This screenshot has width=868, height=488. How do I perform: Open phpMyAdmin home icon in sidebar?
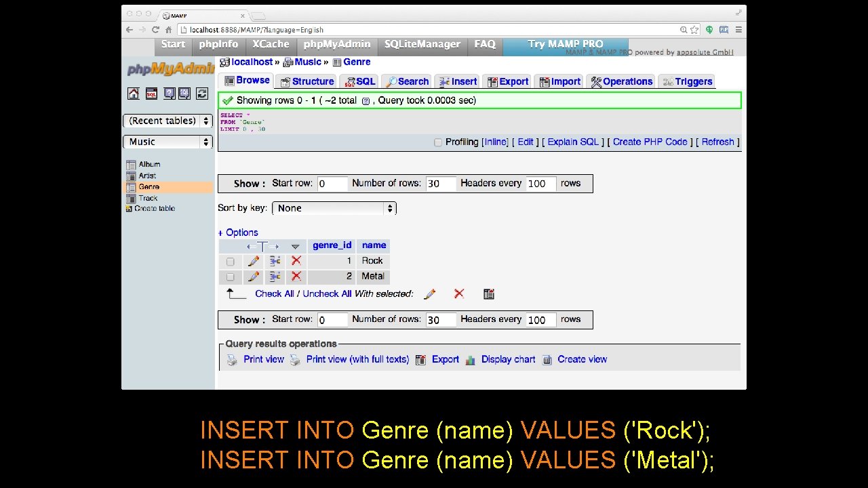[x=134, y=94]
